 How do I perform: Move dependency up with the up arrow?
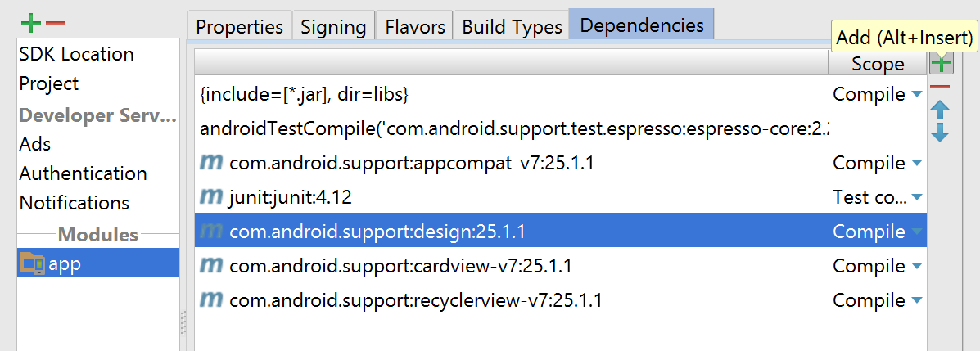pos(939,110)
